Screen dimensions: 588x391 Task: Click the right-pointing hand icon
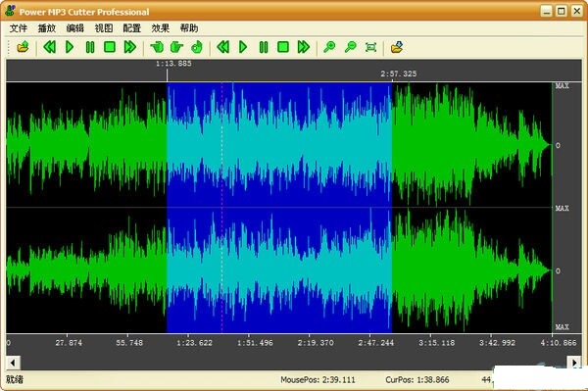(x=176, y=47)
